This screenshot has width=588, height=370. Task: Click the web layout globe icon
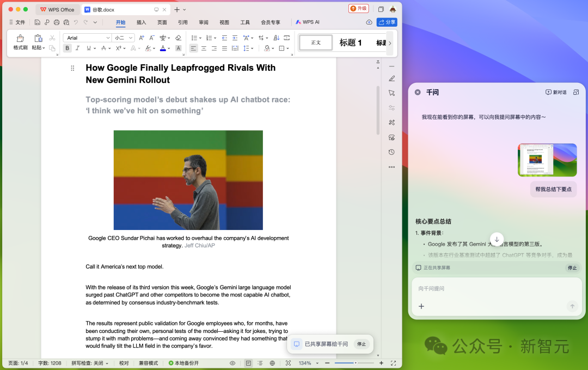tap(272, 363)
